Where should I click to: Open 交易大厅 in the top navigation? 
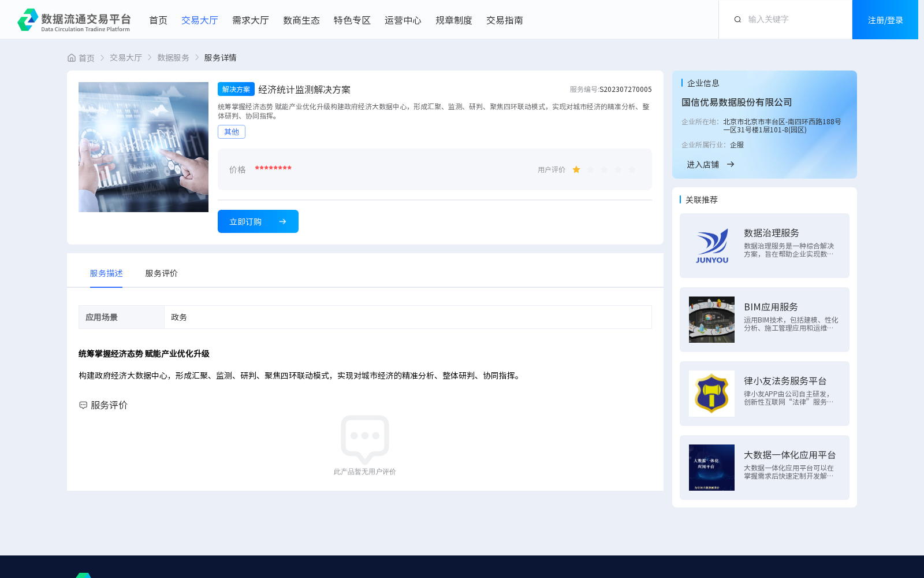pos(200,20)
